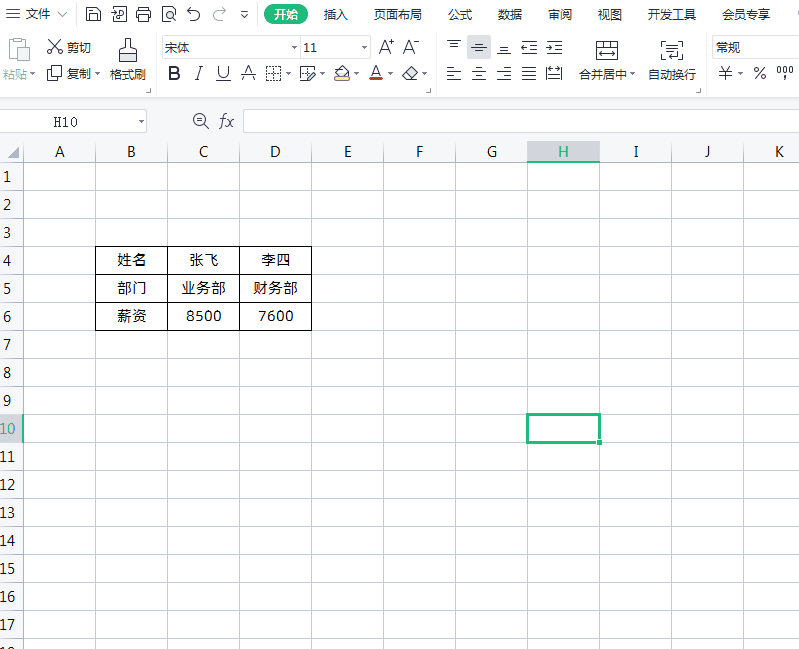This screenshot has height=649, width=799.
Task: Click the justify alignment icon
Action: click(529, 74)
